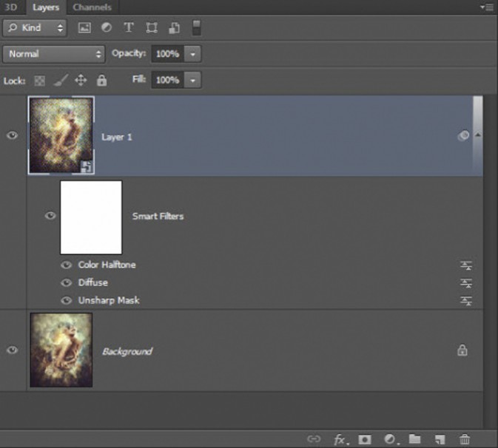Click the adjustment layer filter icon
This screenshot has width=498, height=448.
106,28
